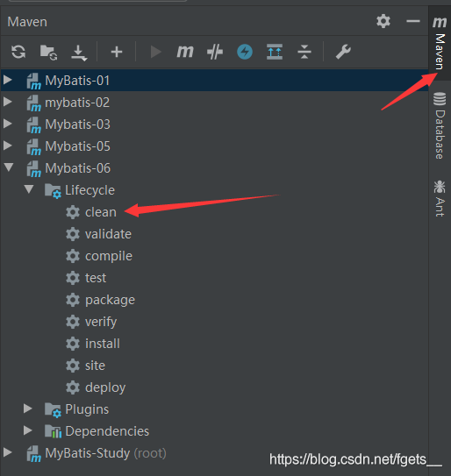Click gear icon beside install goal

(x=73, y=344)
